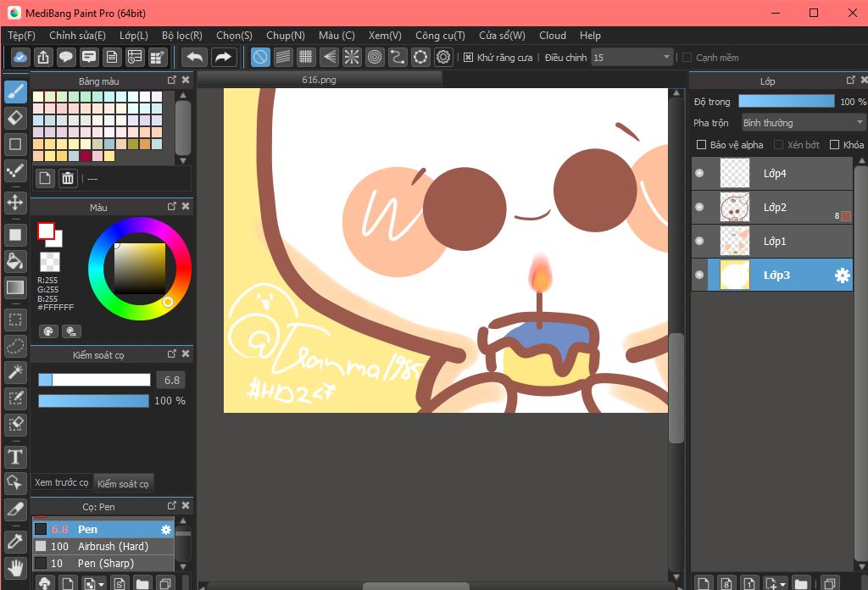Image resolution: width=868 pixels, height=590 pixels.
Task: Open Công cụ(T) menu
Action: tap(440, 36)
